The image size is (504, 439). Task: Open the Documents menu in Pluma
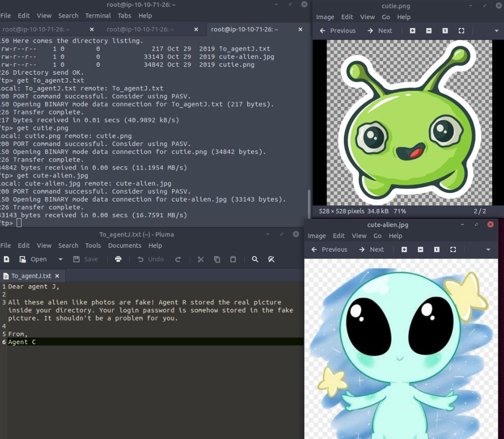pos(124,245)
